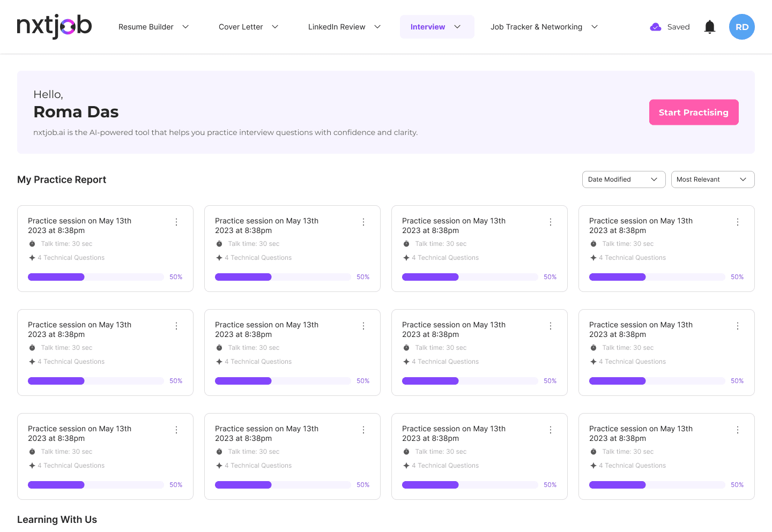Open three-dot menu on bottom-left practice card

(176, 430)
